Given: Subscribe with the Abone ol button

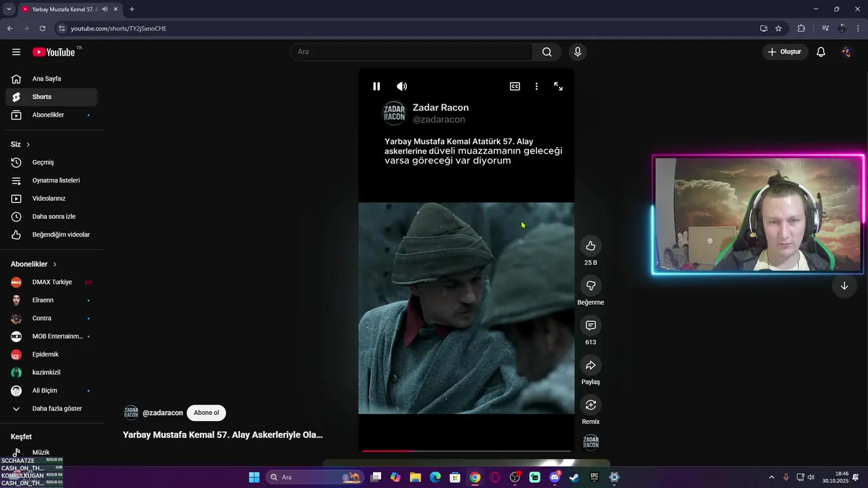Looking at the screenshot, I should [206, 413].
